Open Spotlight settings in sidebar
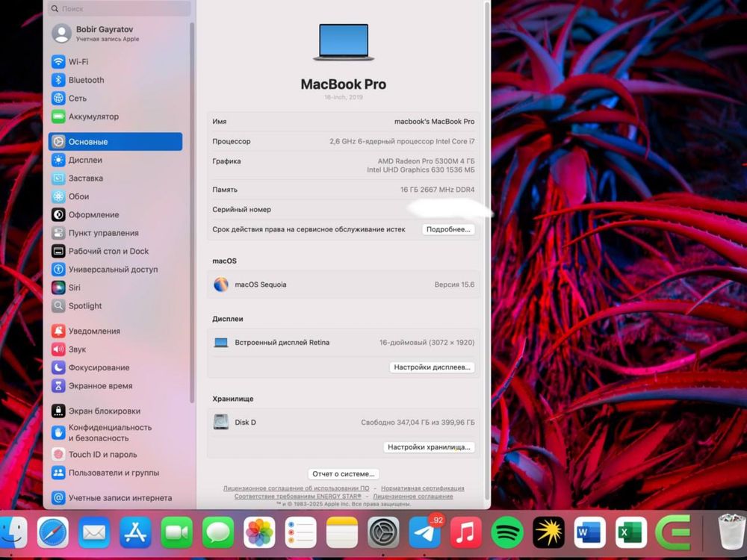The width and height of the screenshot is (747, 560). click(x=115, y=305)
